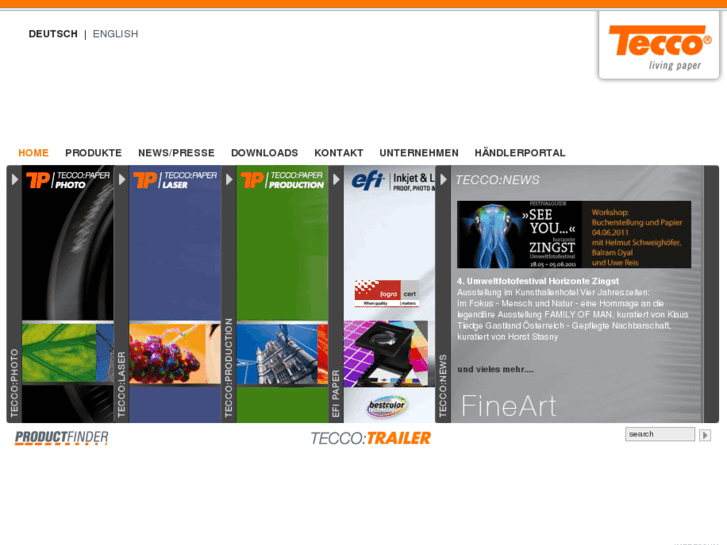
Task: Click the vertical TECCO:NEWS tab label
Action: pos(443,385)
